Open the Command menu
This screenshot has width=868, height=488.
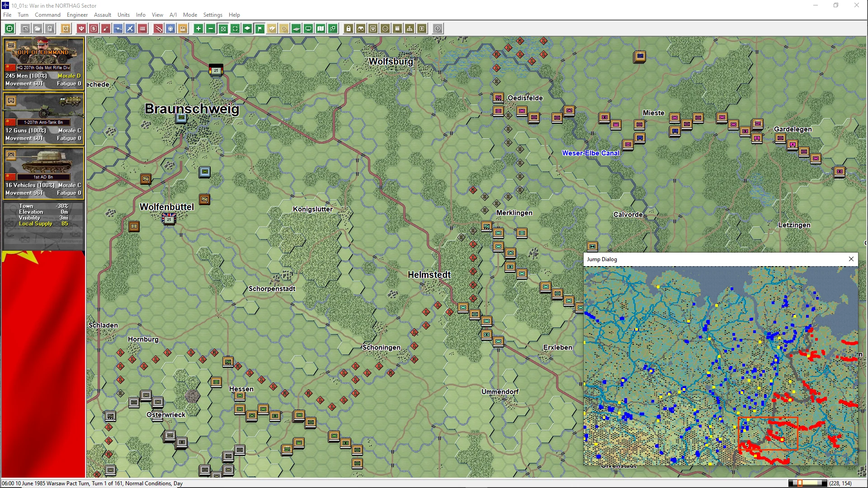(x=47, y=15)
